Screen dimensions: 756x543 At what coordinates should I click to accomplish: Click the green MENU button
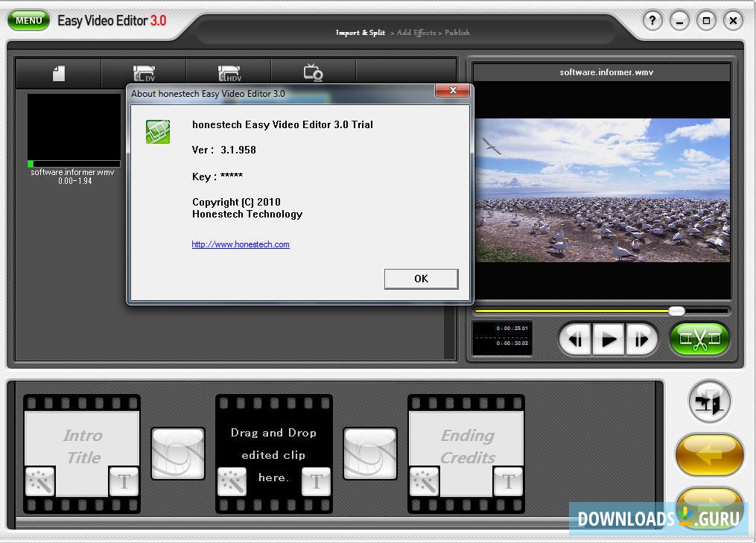[28, 20]
